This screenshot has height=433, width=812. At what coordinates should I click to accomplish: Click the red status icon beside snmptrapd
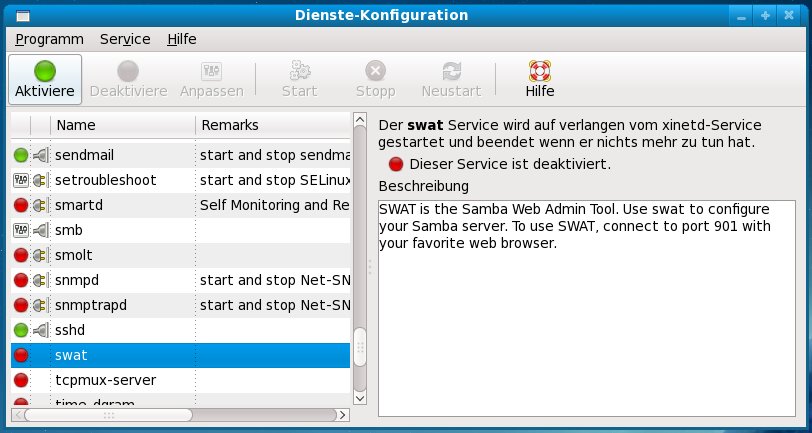tap(21, 305)
